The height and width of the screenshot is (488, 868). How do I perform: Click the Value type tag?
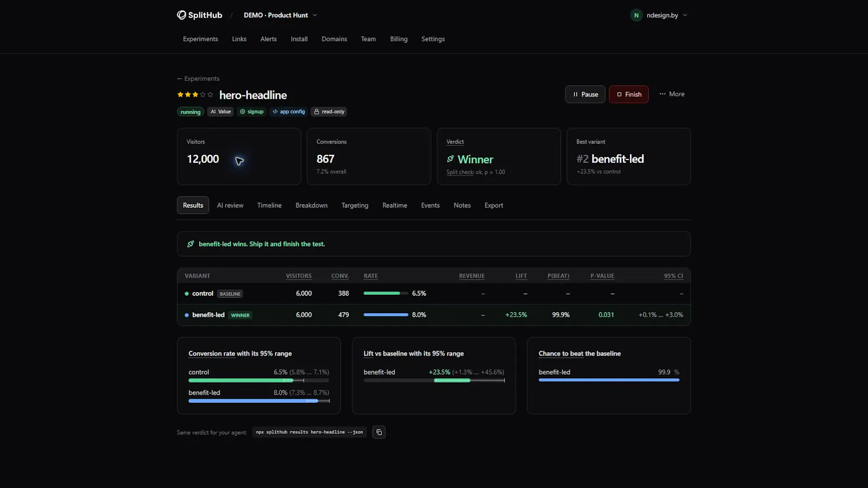pos(220,112)
